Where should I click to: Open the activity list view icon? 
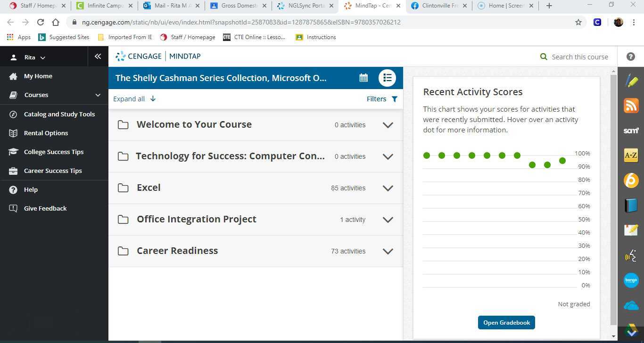(x=387, y=78)
